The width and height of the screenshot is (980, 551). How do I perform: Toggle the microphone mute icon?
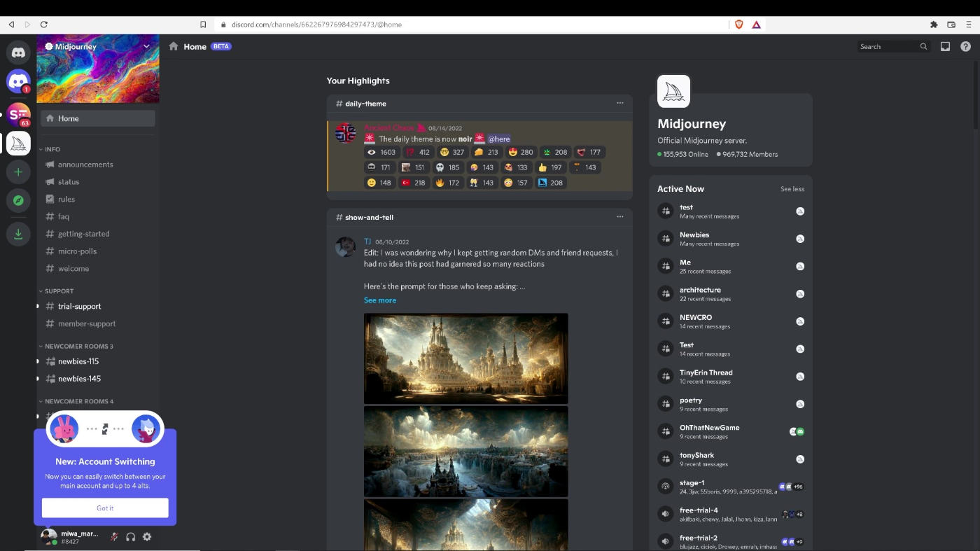click(113, 536)
